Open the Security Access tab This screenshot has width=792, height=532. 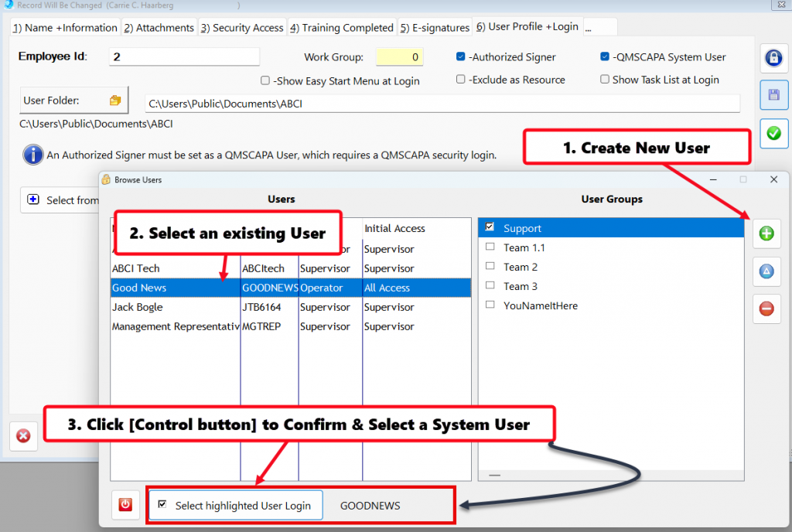242,28
